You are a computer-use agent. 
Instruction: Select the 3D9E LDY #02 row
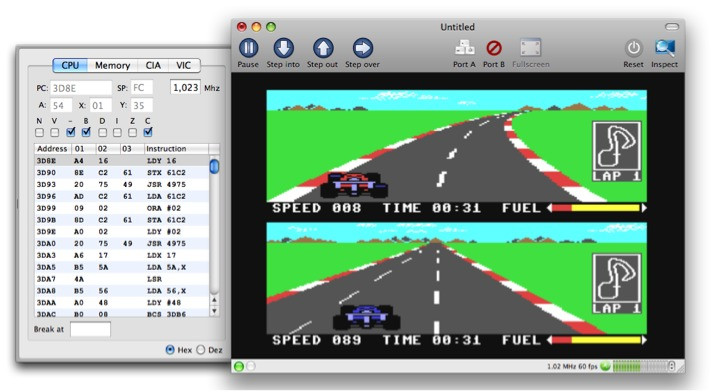pyautogui.click(x=122, y=231)
